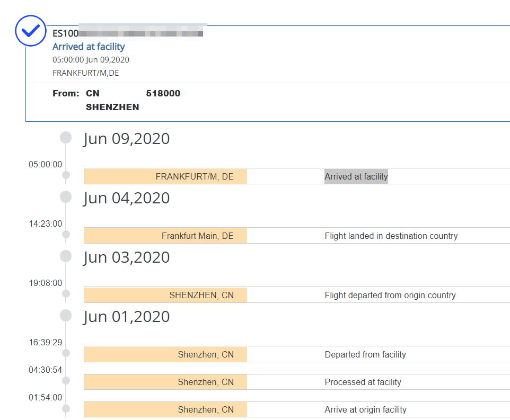Click 'Flight landed in destination country' event
This screenshot has height=420, width=510.
click(391, 236)
